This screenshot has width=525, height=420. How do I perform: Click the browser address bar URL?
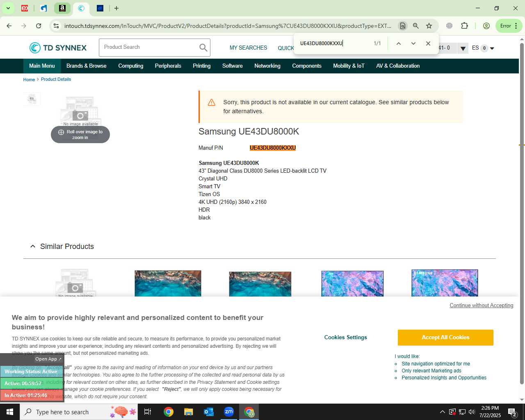click(228, 26)
